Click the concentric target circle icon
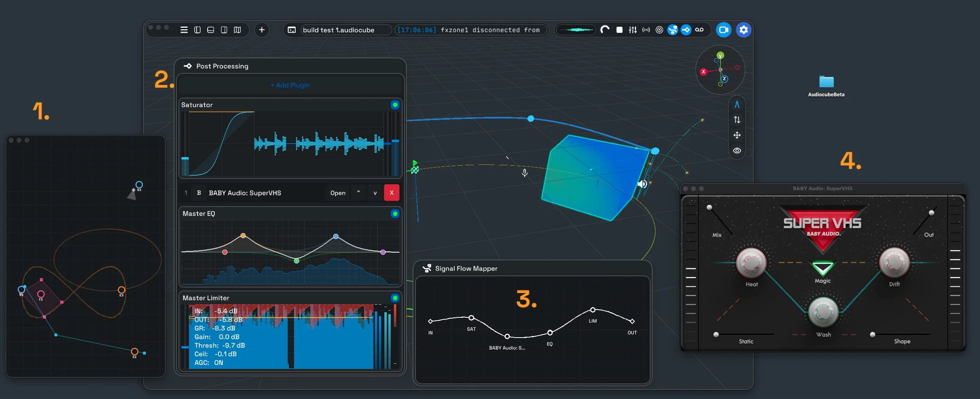This screenshot has width=980, height=399. tap(659, 30)
